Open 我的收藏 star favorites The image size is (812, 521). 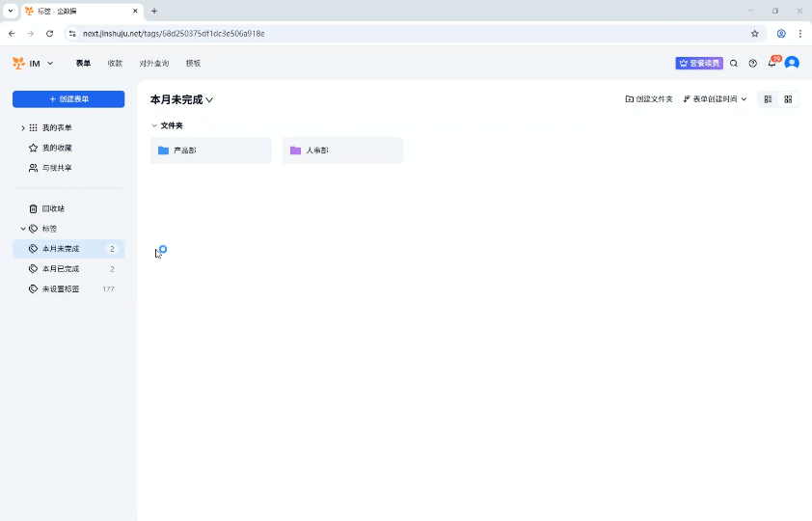point(56,148)
